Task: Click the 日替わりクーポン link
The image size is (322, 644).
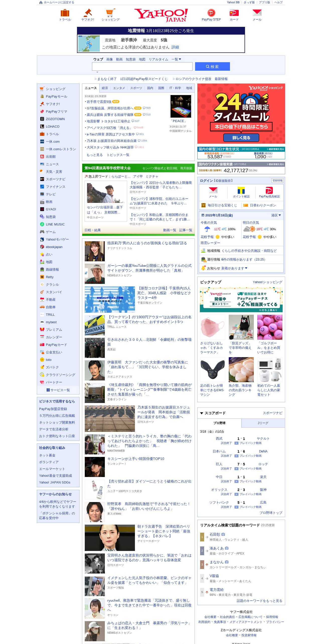Action: coord(263,205)
